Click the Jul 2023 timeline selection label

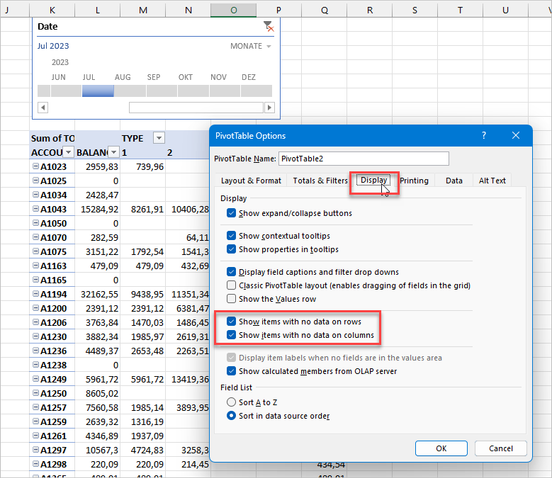click(x=53, y=46)
